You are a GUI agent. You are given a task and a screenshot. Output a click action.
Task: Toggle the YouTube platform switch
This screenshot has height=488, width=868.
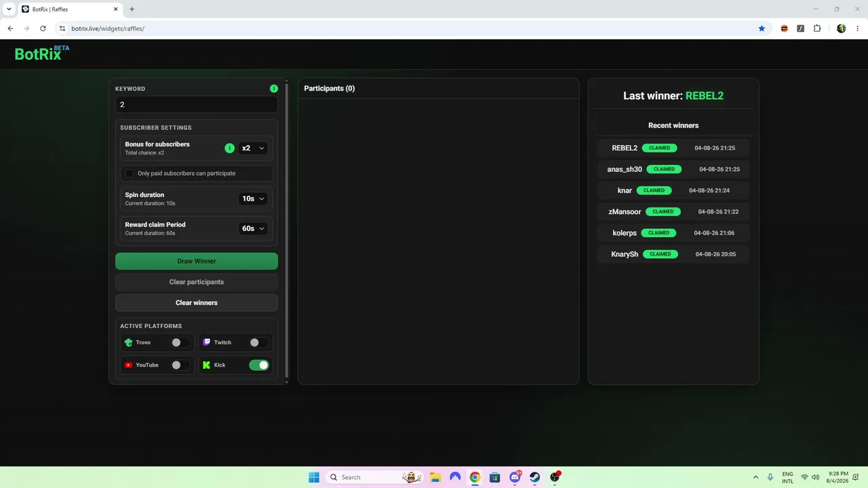(x=180, y=365)
